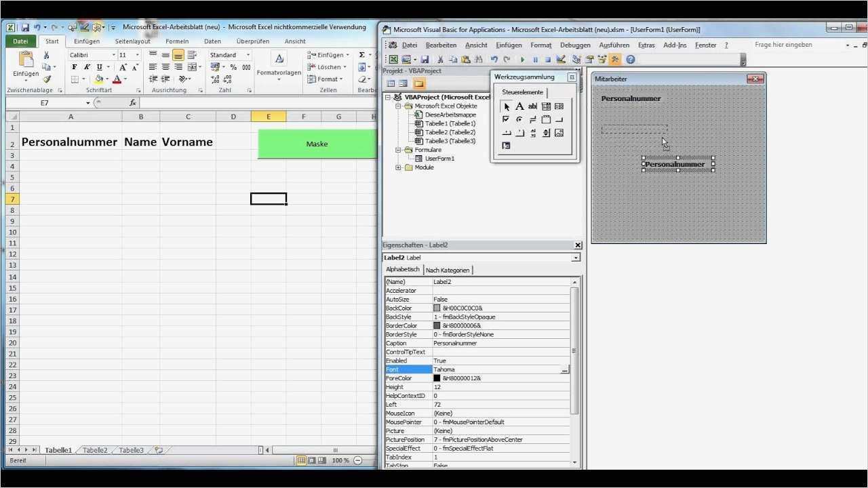Image resolution: width=868 pixels, height=488 pixels.
Task: Open the Label2 object dropdown in Eigenschaften
Action: click(576, 258)
